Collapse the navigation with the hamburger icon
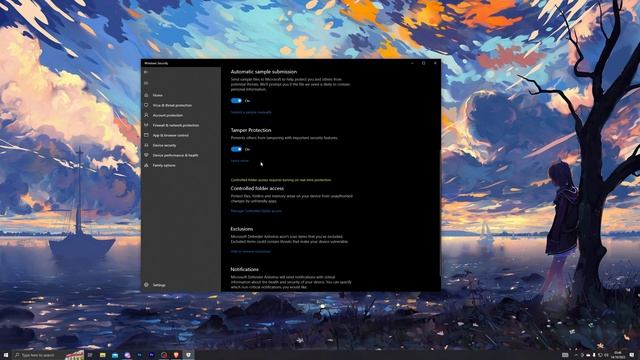The width and height of the screenshot is (640, 360). [146, 83]
